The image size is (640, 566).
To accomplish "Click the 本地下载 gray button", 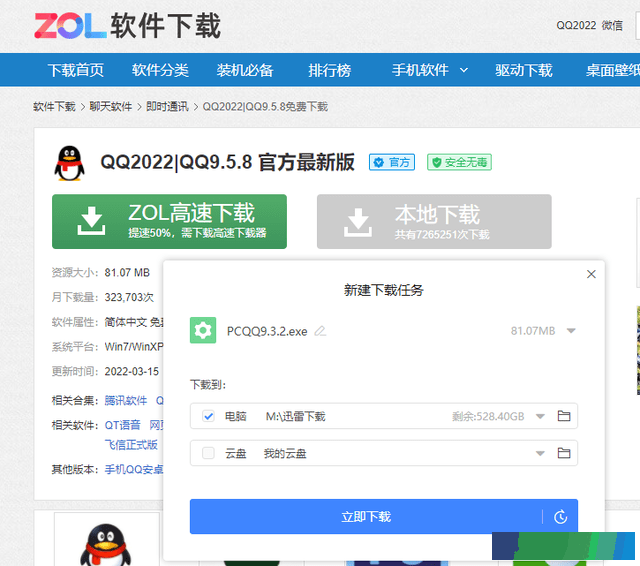I will (434, 222).
